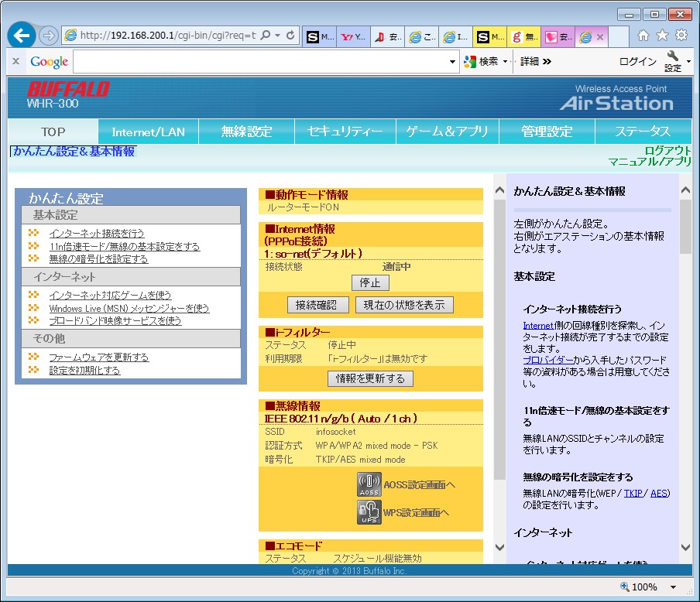Click the browser address bar URL

(x=168, y=36)
